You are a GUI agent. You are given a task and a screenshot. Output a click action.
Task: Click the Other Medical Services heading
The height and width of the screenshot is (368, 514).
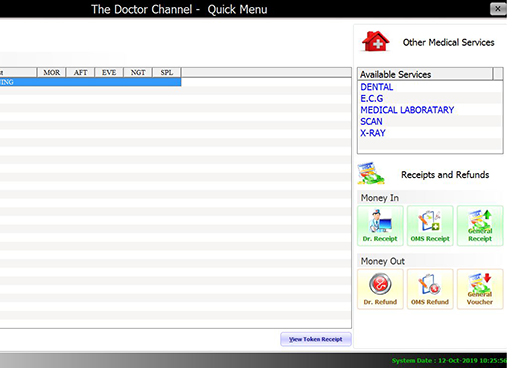(448, 42)
